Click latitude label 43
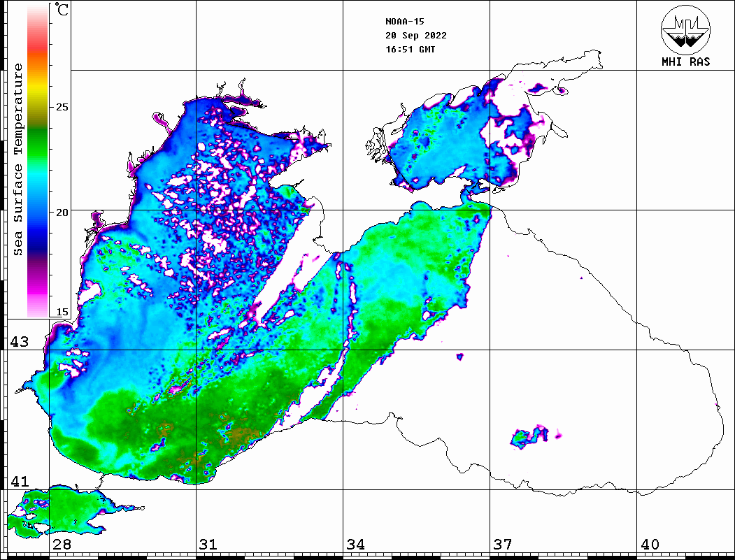735x560 pixels. [x=19, y=342]
